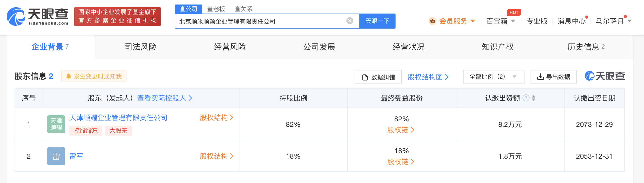This screenshot has height=183, width=644.
Task: Click the bell notification icon
Action: tap(69, 76)
